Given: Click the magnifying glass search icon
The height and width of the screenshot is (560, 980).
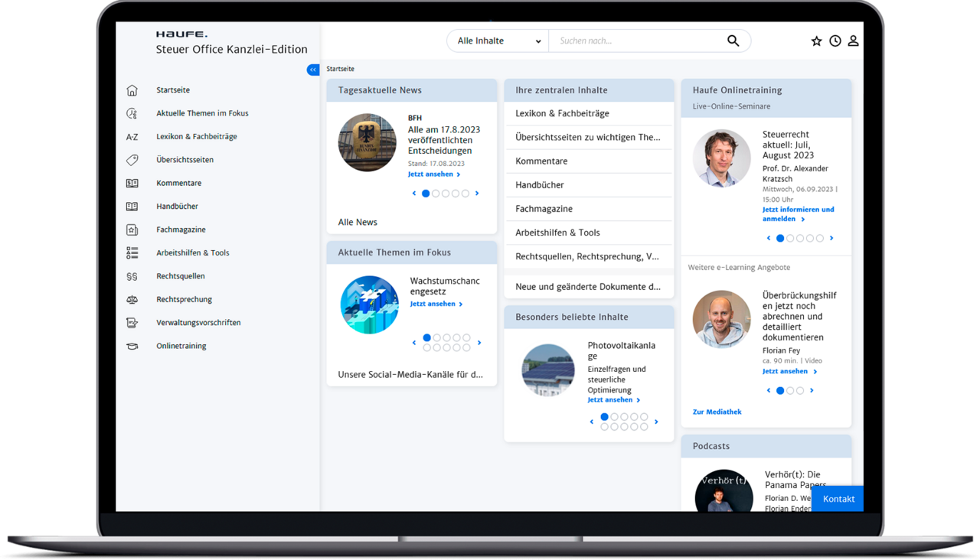Looking at the screenshot, I should pos(733,41).
